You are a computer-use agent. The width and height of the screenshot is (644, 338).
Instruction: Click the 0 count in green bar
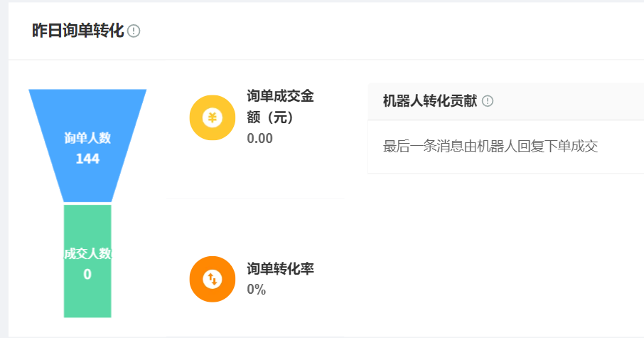tap(87, 274)
